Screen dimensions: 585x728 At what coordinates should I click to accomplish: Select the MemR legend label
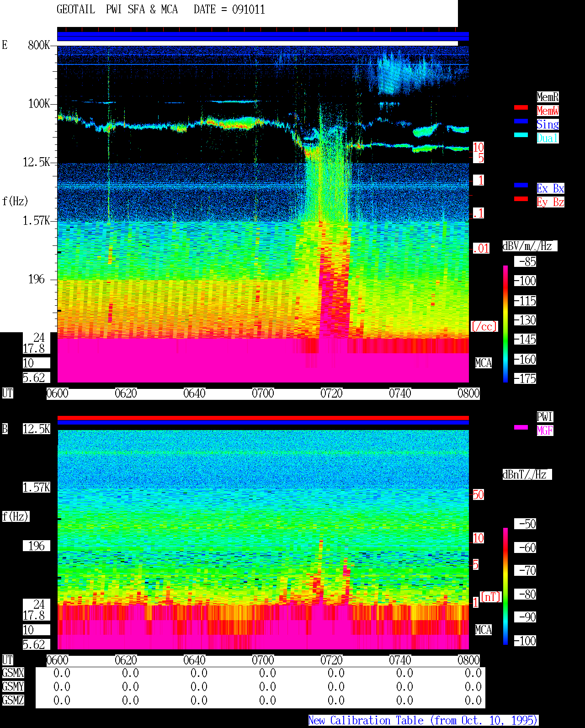coord(548,97)
